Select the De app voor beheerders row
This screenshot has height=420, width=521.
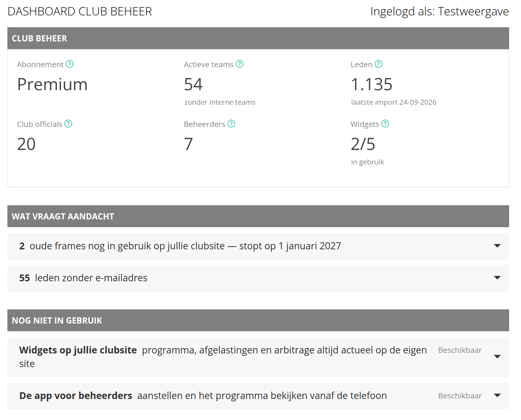pos(258,396)
